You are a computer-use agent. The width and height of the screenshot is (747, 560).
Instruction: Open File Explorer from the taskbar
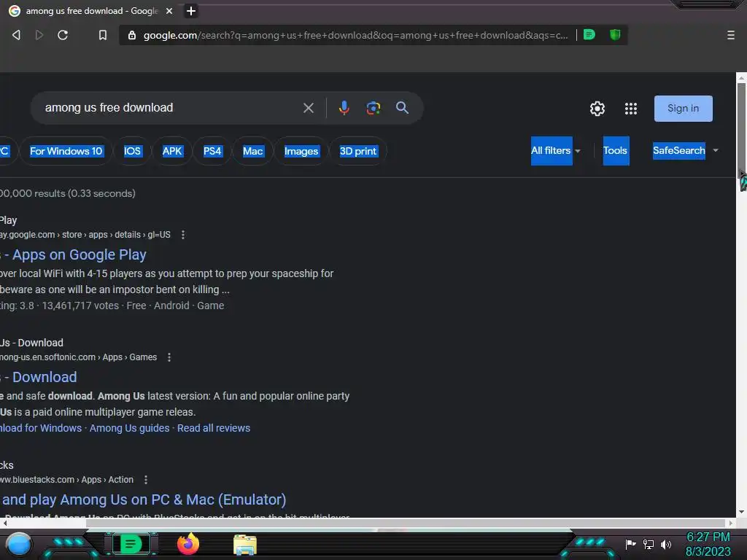pyautogui.click(x=245, y=545)
